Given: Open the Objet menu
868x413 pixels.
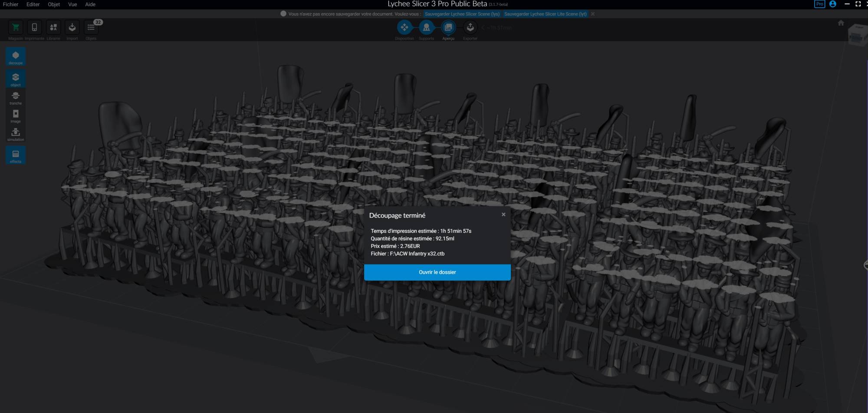Looking at the screenshot, I should pos(54,4).
